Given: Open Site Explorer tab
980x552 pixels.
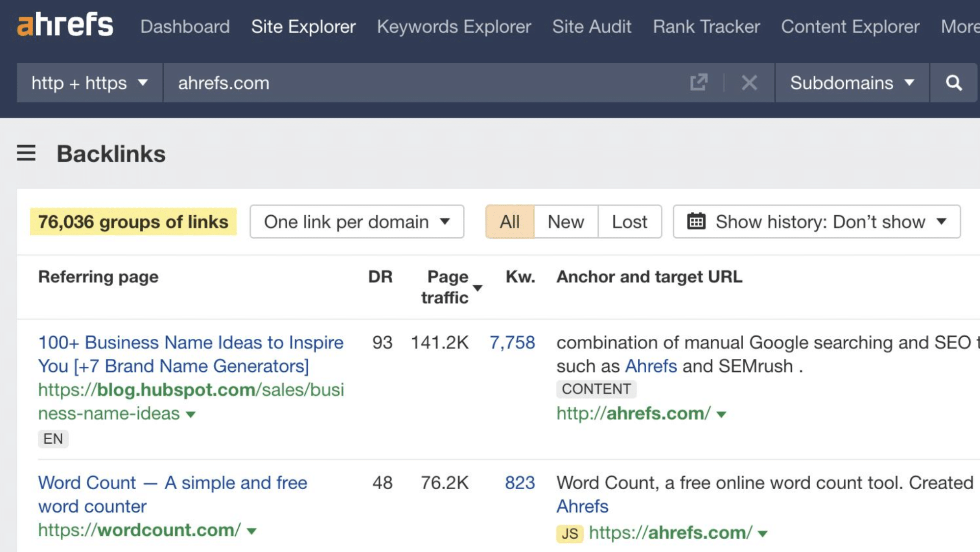Looking at the screenshot, I should [x=303, y=26].
